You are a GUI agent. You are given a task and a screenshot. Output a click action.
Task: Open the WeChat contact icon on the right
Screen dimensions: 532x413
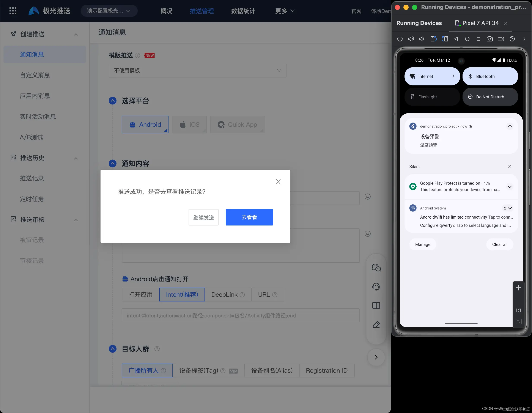[x=376, y=267]
